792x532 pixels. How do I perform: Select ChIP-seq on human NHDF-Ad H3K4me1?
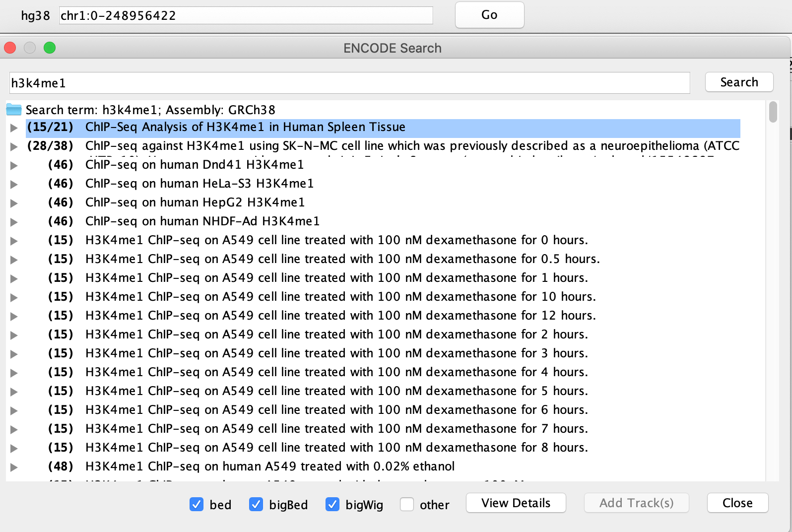click(202, 221)
